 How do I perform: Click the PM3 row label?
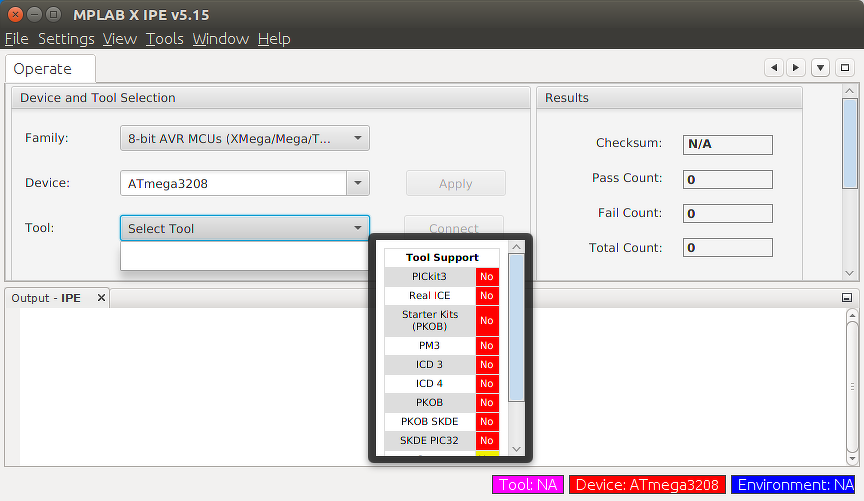click(429, 346)
